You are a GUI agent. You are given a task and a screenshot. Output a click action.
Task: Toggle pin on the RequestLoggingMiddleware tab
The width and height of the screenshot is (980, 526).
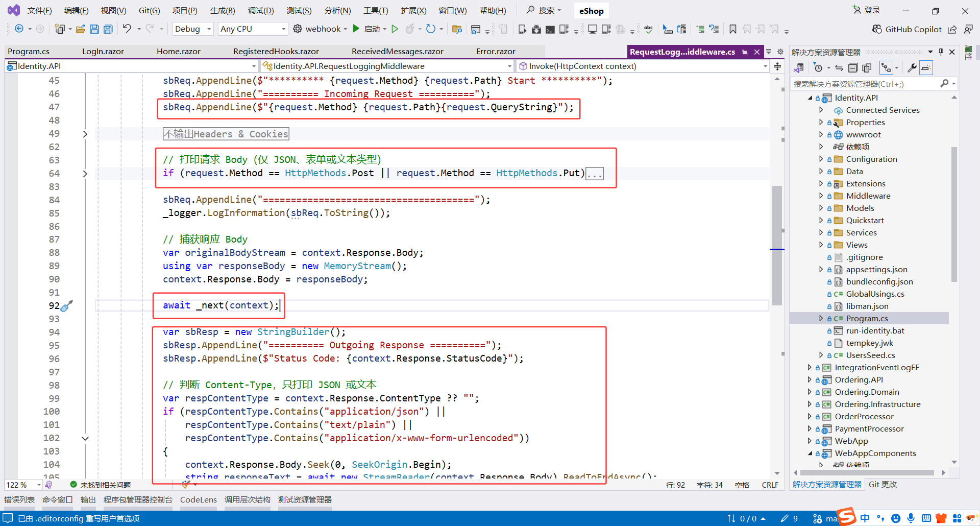click(x=745, y=52)
